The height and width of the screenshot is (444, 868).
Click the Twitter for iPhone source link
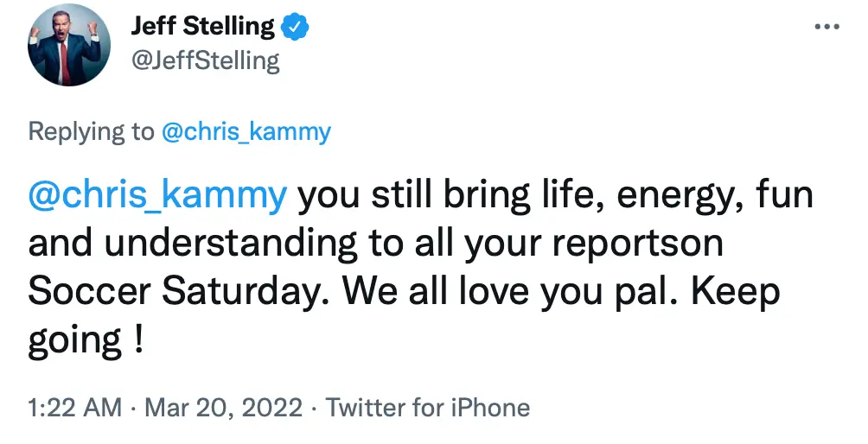[428, 408]
